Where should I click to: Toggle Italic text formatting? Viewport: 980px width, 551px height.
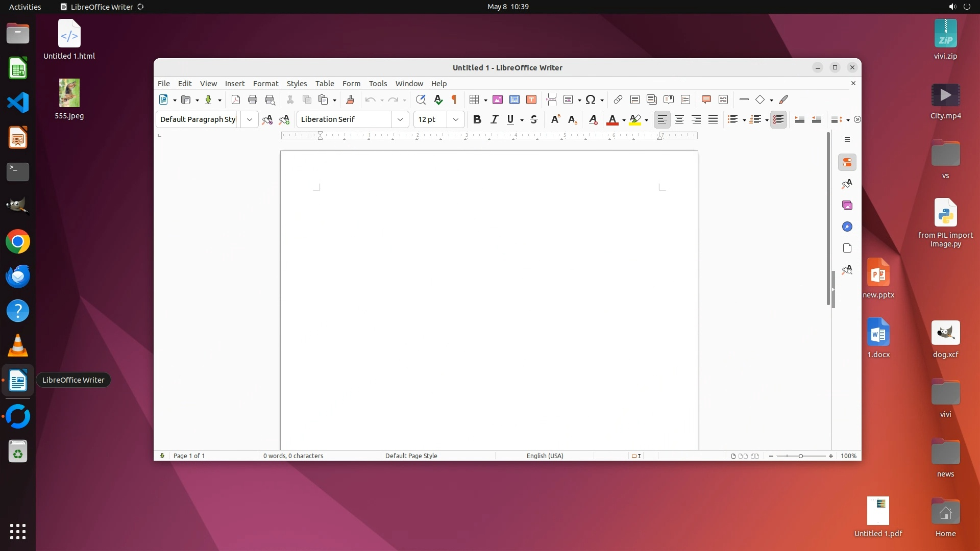[x=494, y=119]
